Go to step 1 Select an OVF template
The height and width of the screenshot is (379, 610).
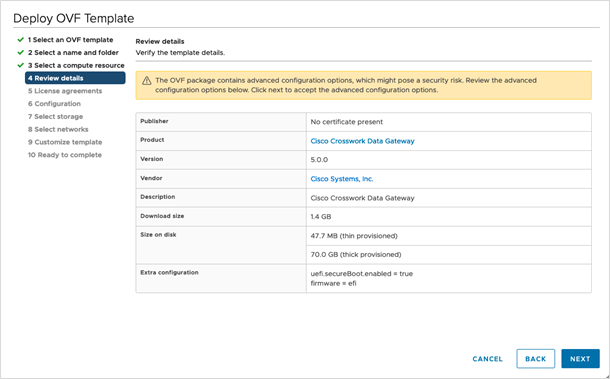(x=70, y=40)
